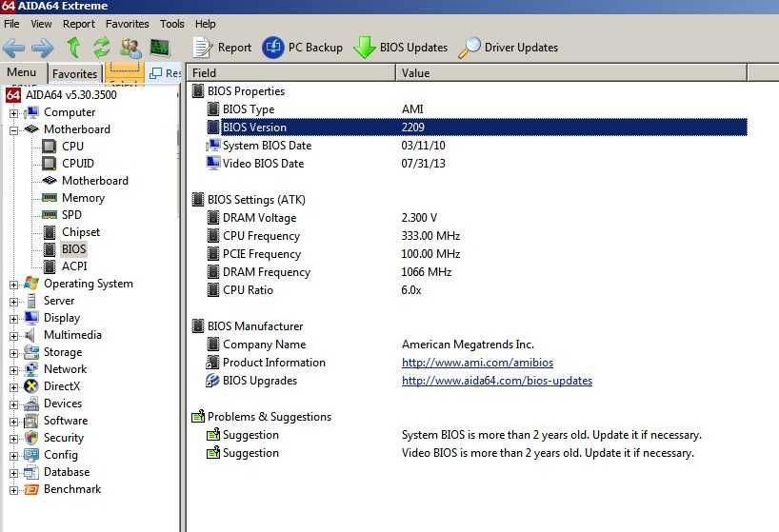This screenshot has width=779, height=532.
Task: Click the Config icon in tree
Action: (x=31, y=455)
